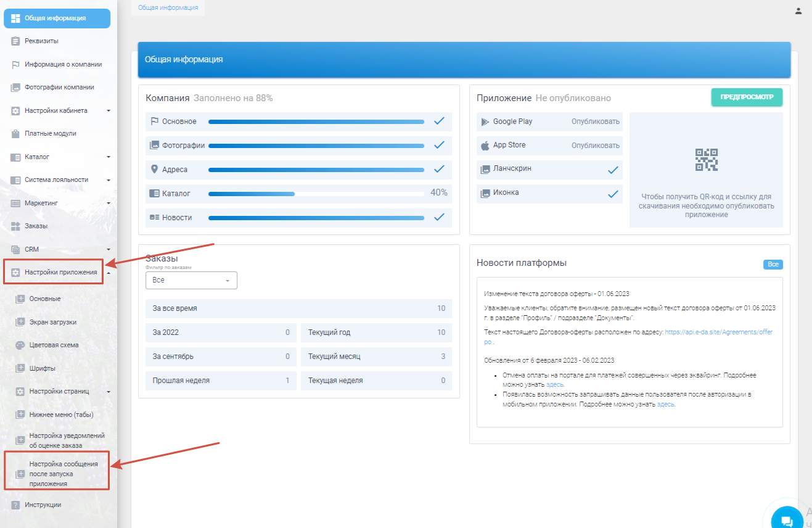This screenshot has height=528, width=812.
Task: Click the Каталог 40% progress bar
Action: click(316, 194)
